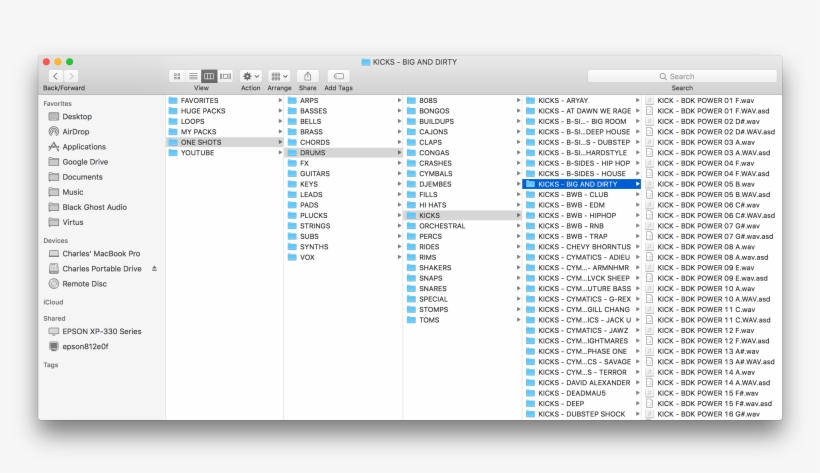Open the Action gear dropdown
Image resolution: width=820 pixels, height=473 pixels.
click(250, 76)
